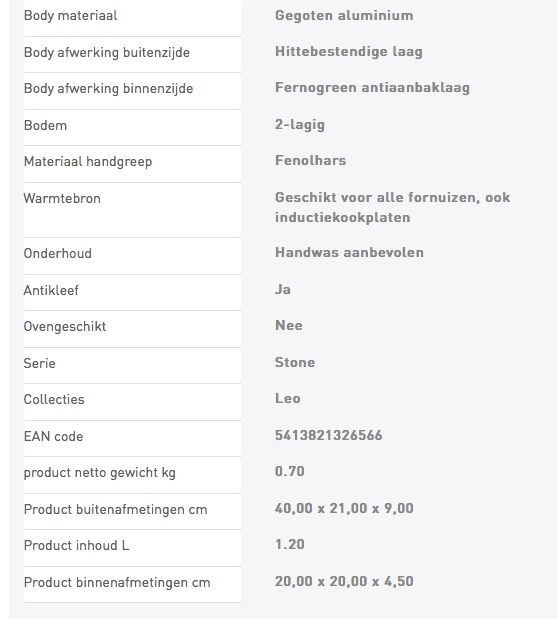Screen dimensions: 558x619
Task: Click the 'Product binnenafmetingen cm' label
Action: click(117, 583)
